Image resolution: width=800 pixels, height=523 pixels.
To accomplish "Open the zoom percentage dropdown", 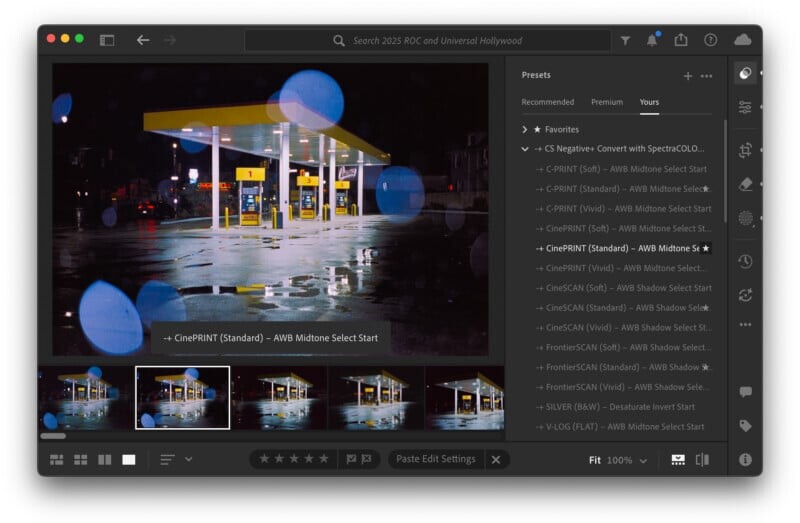I will coord(643,461).
